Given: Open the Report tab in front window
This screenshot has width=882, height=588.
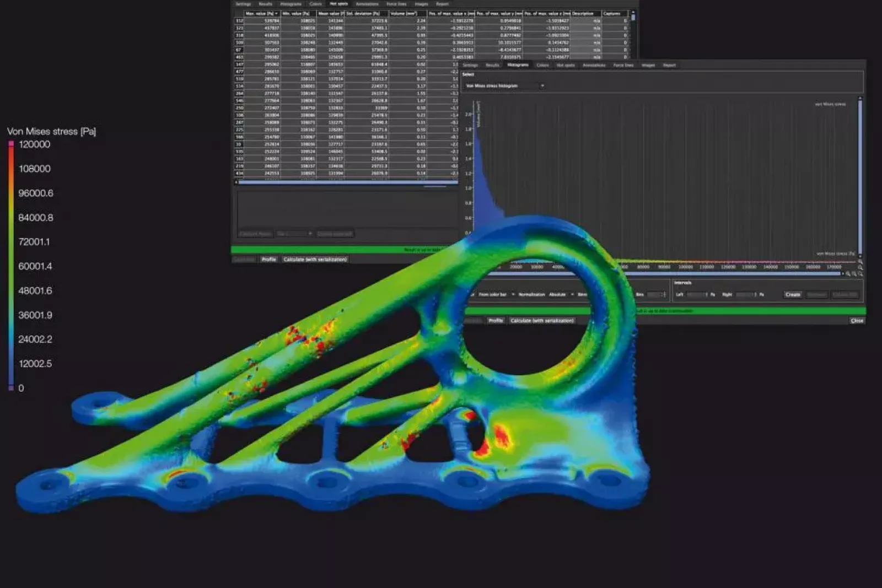Looking at the screenshot, I should point(669,65).
